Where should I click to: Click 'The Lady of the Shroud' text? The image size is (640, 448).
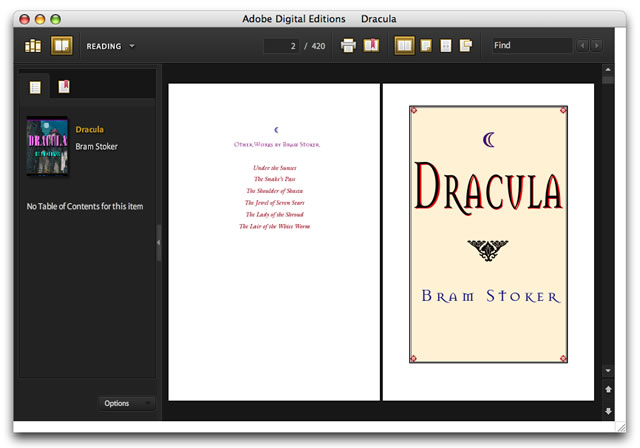pos(275,215)
